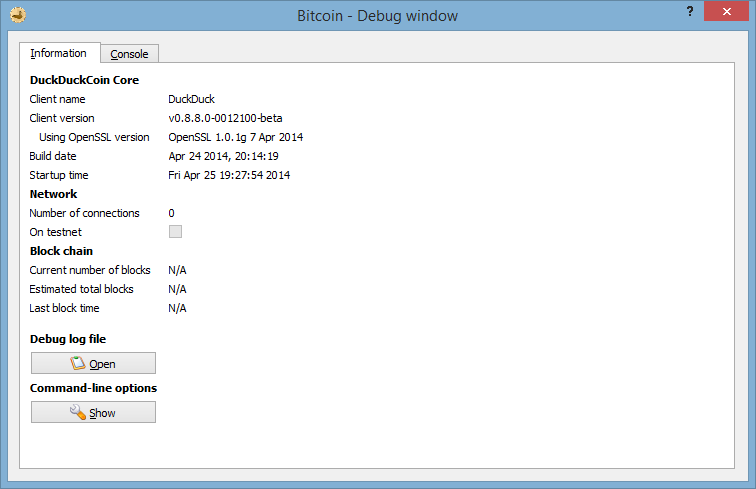This screenshot has width=756, height=489.
Task: Close the Debug window
Action: [x=726, y=12]
